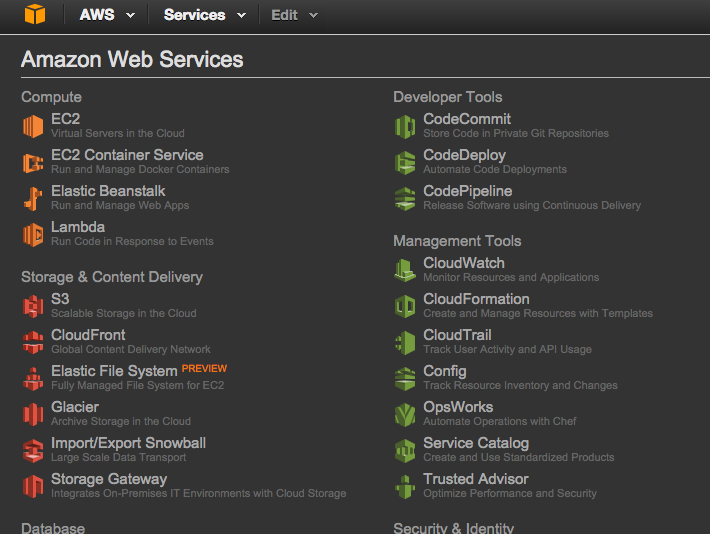
Task: Click the AWS orange cube logo
Action: [x=35, y=14]
